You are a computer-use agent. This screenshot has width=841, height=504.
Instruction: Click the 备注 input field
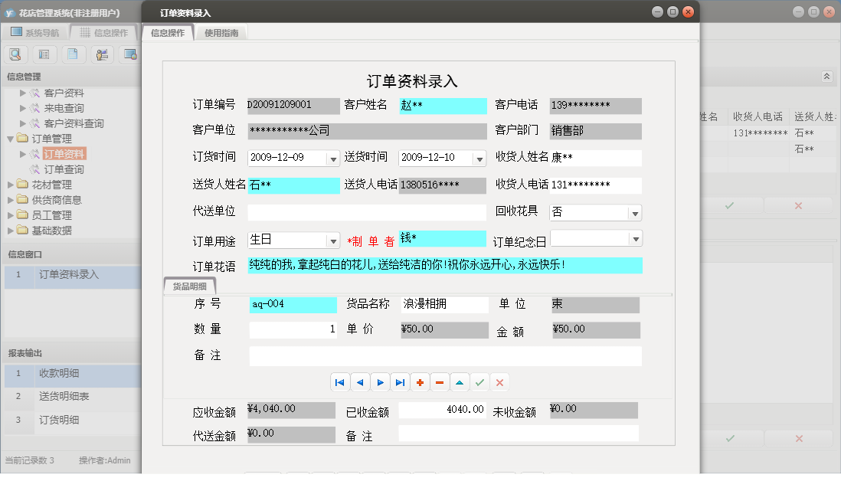tap(444, 355)
